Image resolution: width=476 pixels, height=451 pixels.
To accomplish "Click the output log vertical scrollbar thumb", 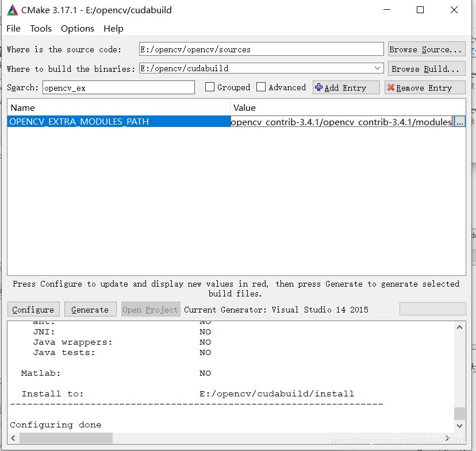I will click(459, 414).
